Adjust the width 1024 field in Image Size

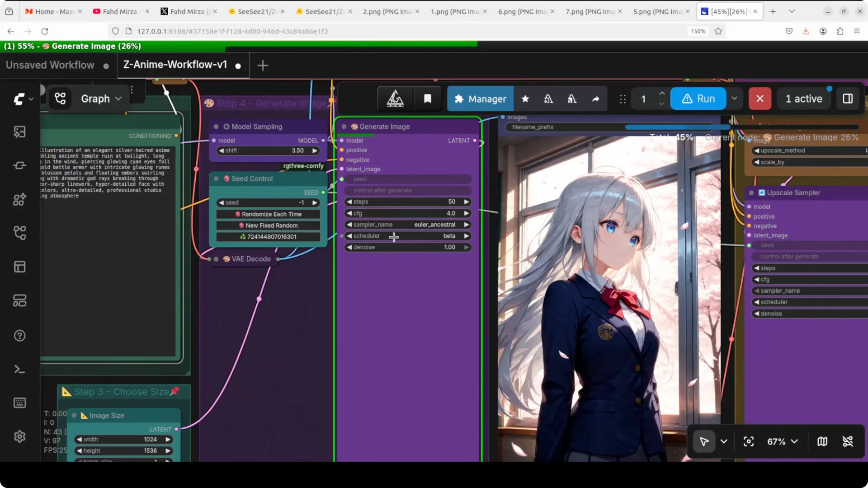click(x=124, y=440)
